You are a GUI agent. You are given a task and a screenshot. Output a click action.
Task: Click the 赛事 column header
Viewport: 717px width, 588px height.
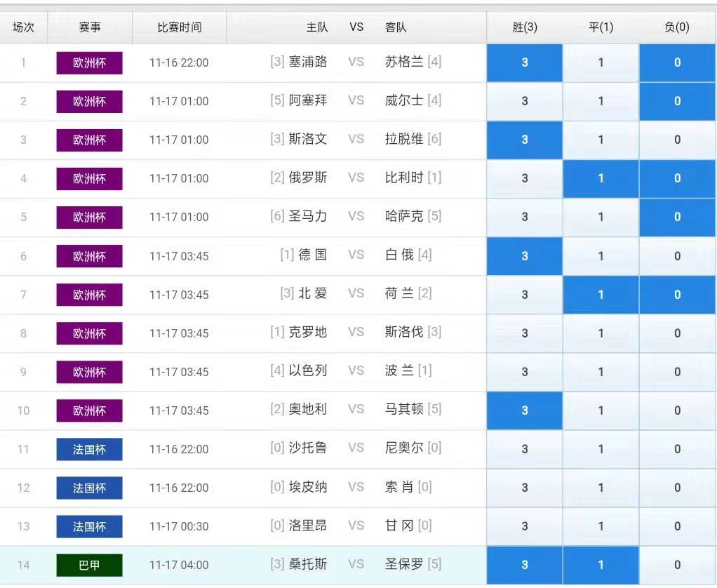[90, 27]
